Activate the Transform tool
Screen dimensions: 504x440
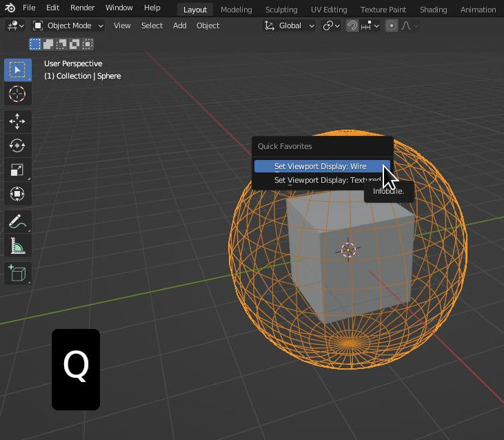17,194
